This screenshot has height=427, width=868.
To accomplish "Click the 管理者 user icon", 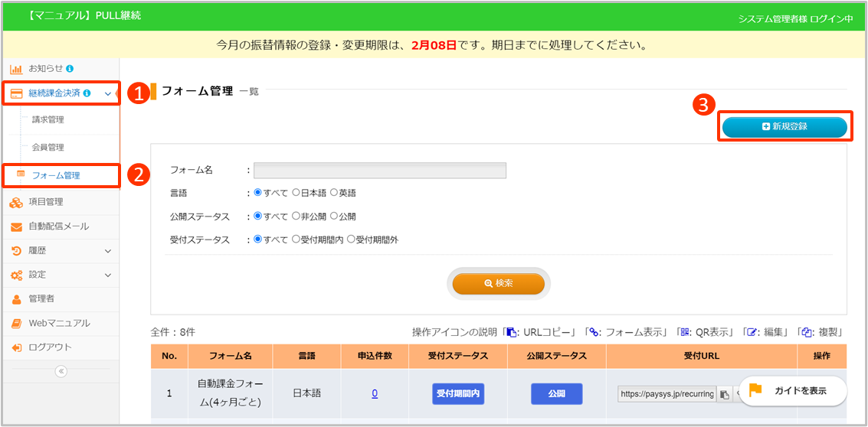I will click(16, 298).
